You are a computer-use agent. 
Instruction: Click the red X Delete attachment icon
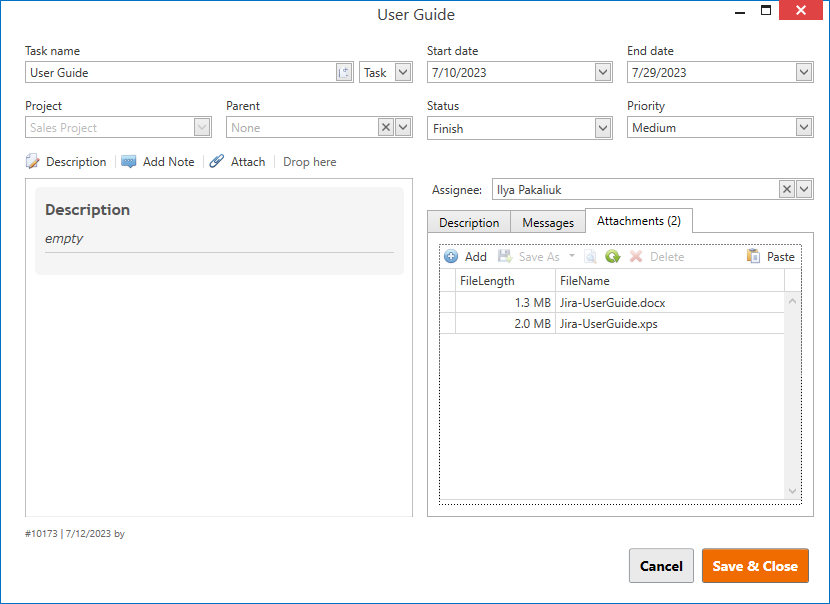point(636,256)
